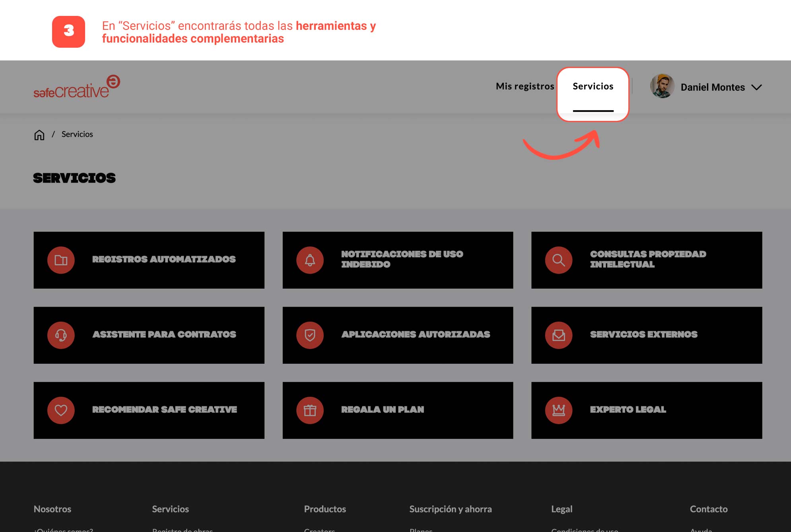Image resolution: width=791 pixels, height=532 pixels.
Task: Click the bell icon for Notificaciones de Uso Indebido
Action: [x=310, y=260]
